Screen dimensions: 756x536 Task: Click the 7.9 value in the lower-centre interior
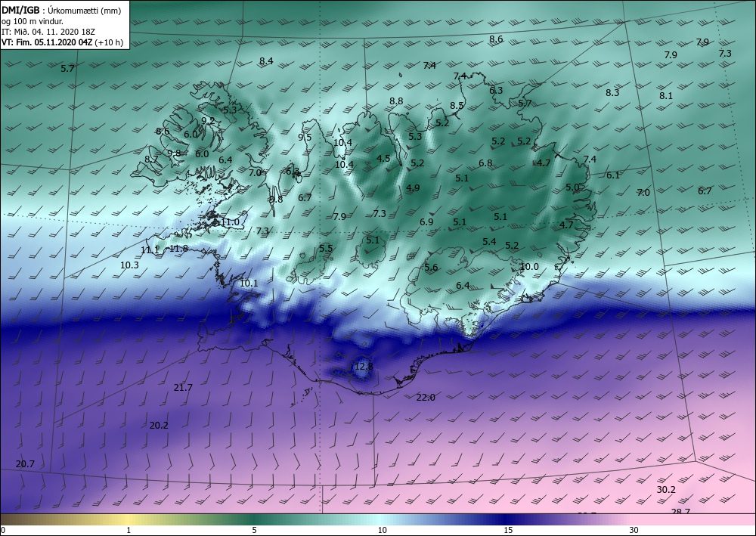[x=339, y=216]
